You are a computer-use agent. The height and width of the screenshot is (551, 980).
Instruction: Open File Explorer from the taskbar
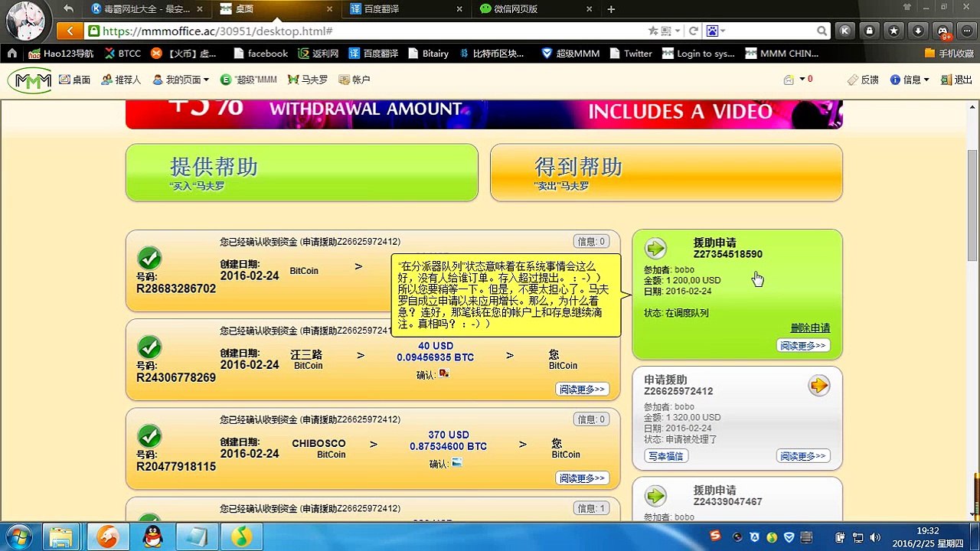60,536
